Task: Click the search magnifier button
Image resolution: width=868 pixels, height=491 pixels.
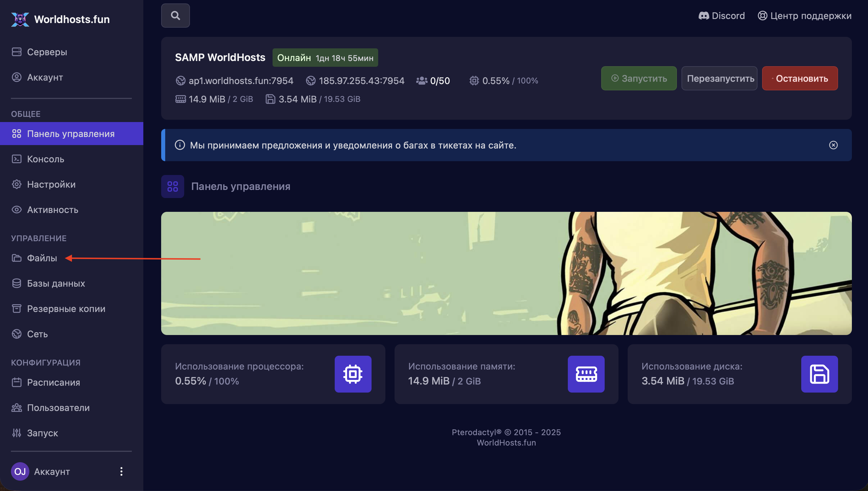Action: pyautogui.click(x=175, y=16)
